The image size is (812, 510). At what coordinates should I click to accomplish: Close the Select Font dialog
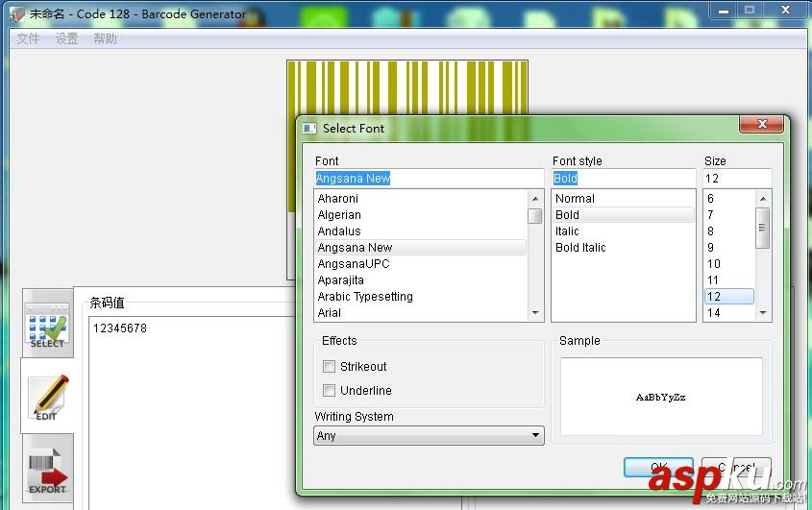tap(761, 124)
